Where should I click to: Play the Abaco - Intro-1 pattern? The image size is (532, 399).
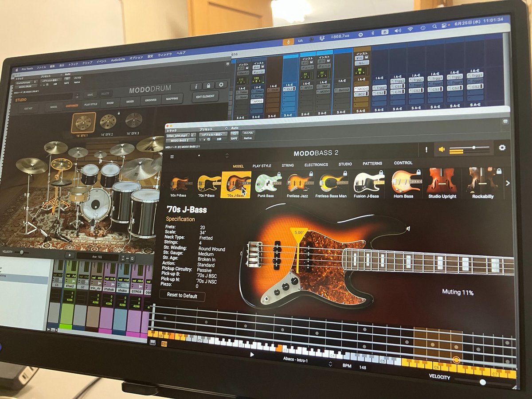tap(252, 355)
